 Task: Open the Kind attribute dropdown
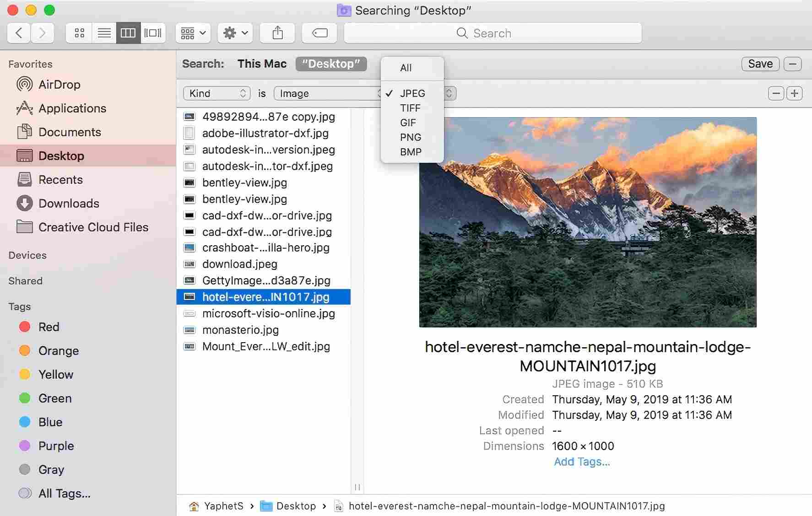[x=217, y=93]
